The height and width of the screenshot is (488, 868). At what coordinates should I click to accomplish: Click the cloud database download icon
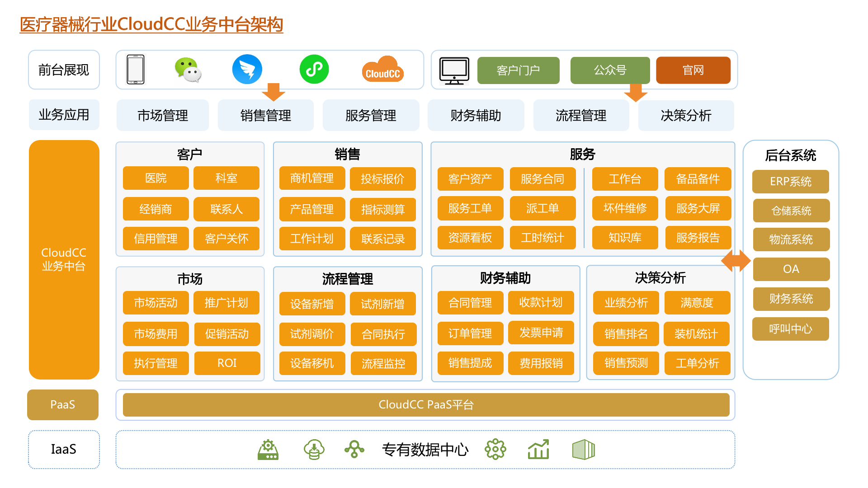coord(314,449)
